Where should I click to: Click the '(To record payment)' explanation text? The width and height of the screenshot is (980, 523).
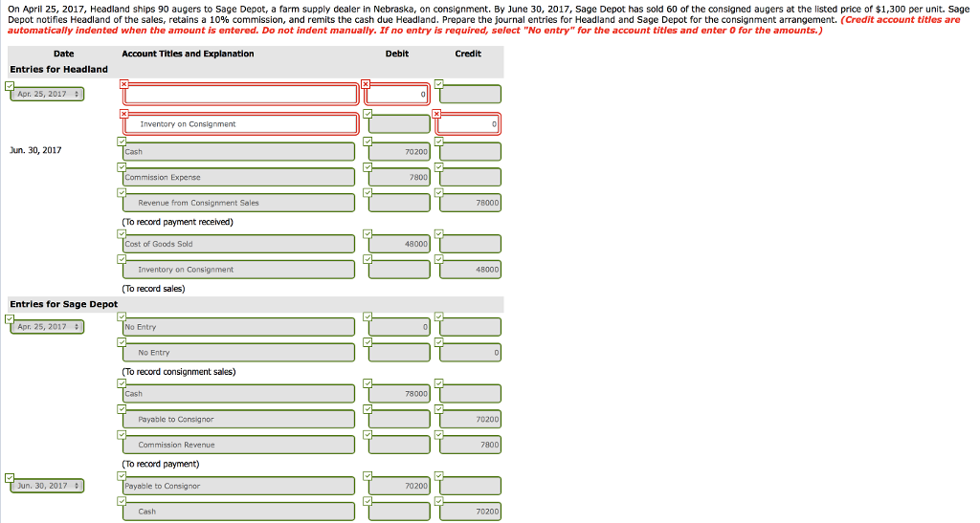tap(161, 465)
